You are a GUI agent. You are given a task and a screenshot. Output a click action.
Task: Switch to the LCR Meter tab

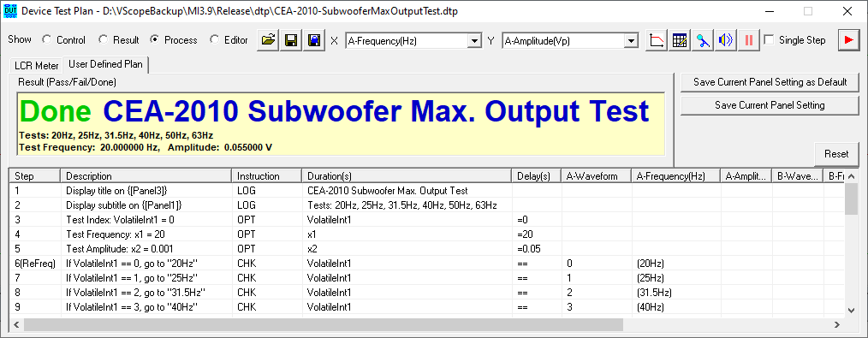37,66
